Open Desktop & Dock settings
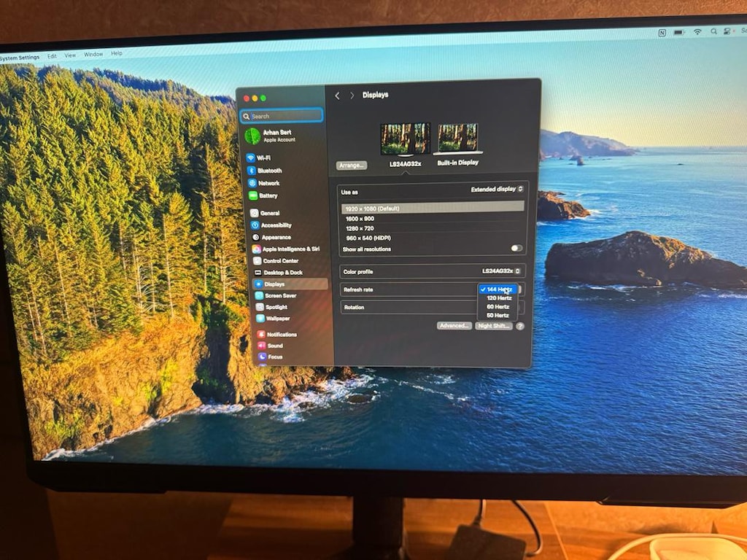 (279, 273)
